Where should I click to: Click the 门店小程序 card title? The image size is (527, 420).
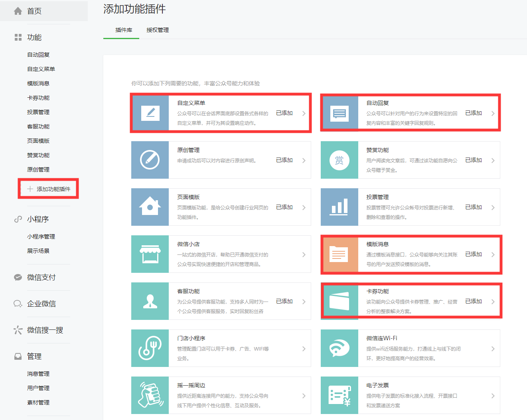click(x=191, y=338)
